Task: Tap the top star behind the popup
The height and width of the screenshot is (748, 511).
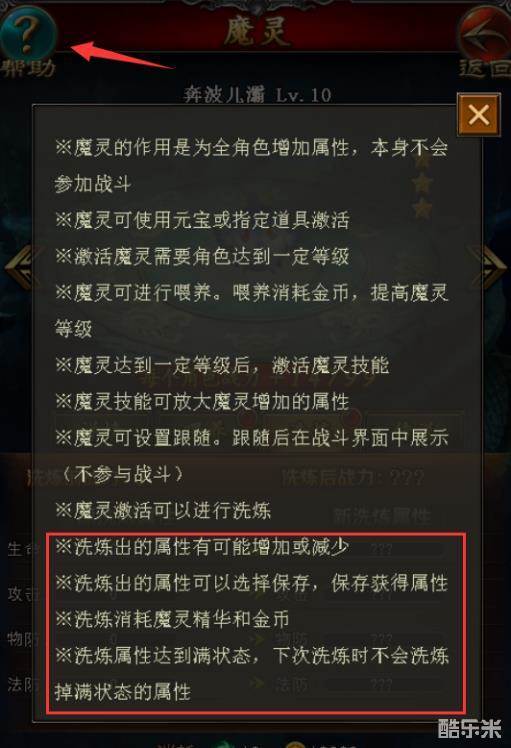Action: click(423, 162)
